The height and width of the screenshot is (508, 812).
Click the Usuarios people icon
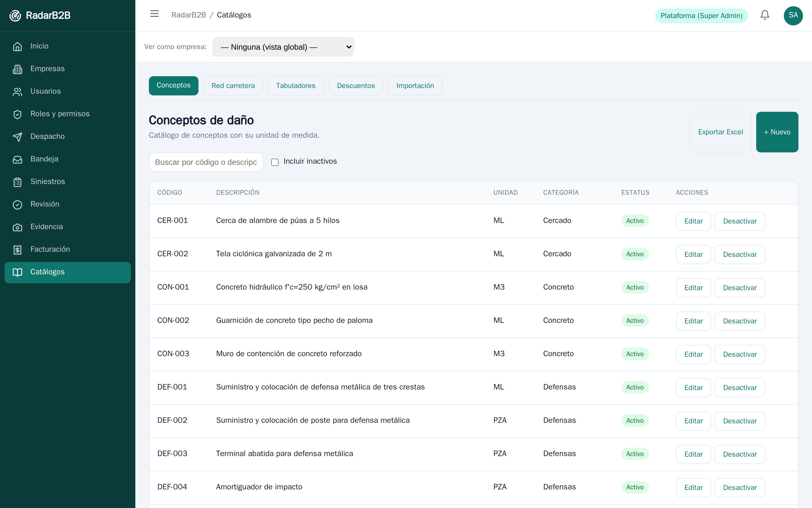coord(17,91)
